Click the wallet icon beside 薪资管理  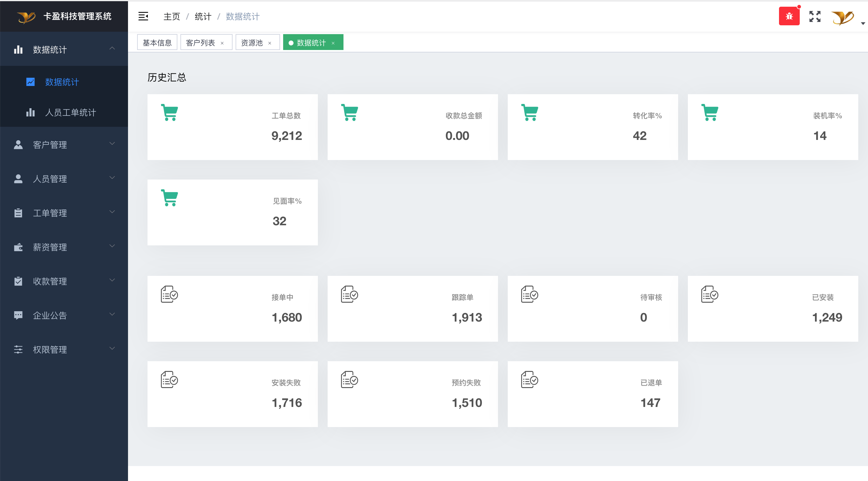18,247
